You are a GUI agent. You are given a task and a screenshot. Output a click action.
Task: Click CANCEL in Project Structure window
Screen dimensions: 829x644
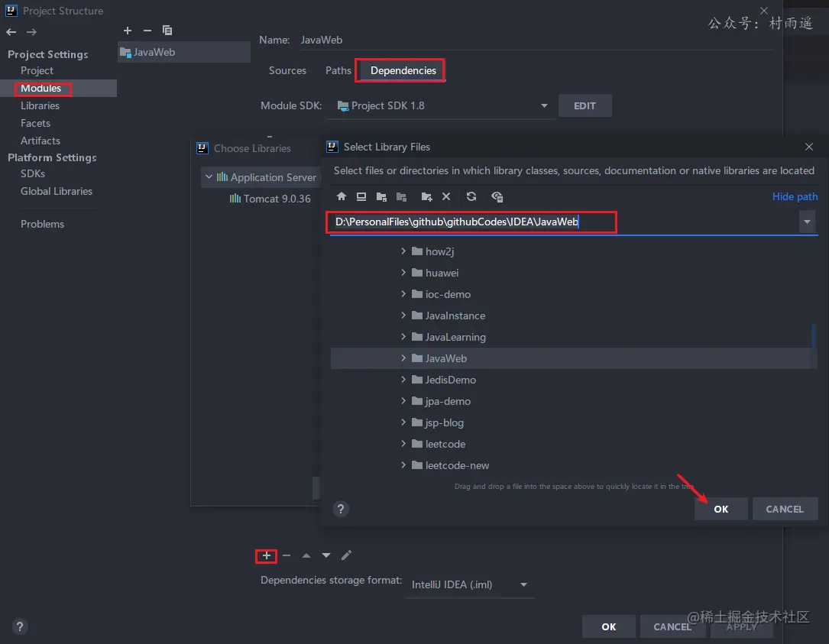pyautogui.click(x=672, y=626)
